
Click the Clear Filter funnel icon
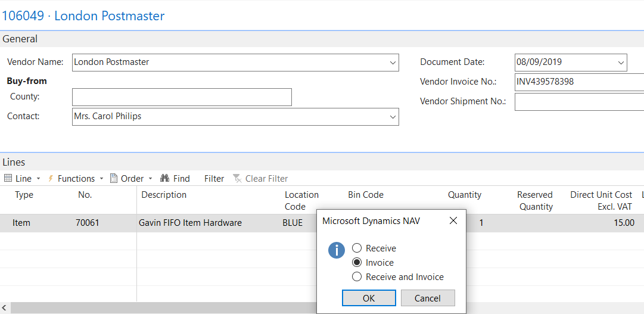tap(237, 178)
